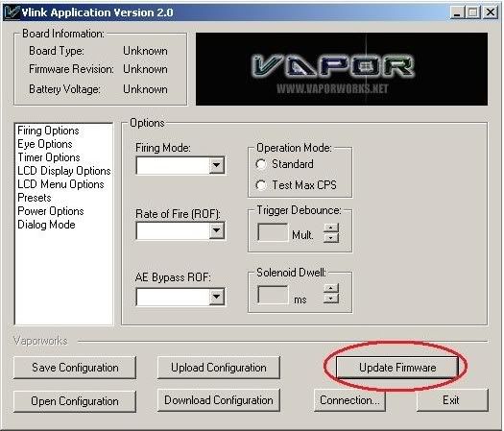Choose LCD Display Options entry

click(64, 171)
